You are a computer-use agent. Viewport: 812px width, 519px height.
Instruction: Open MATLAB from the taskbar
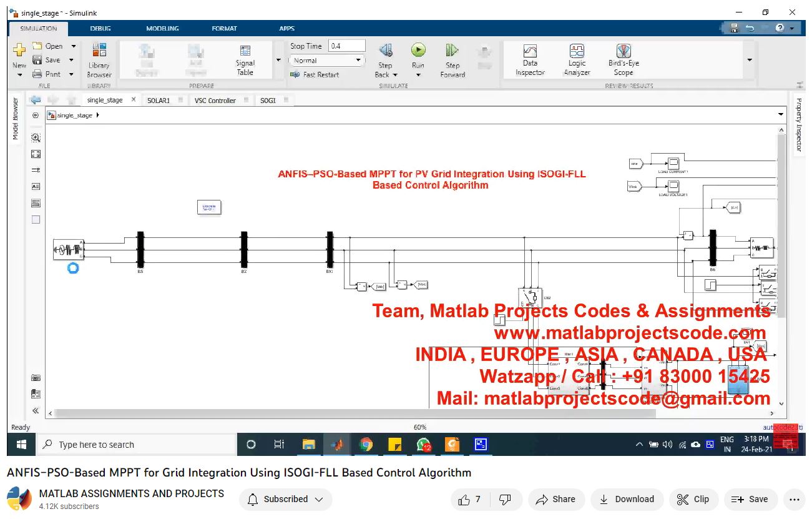pos(337,445)
